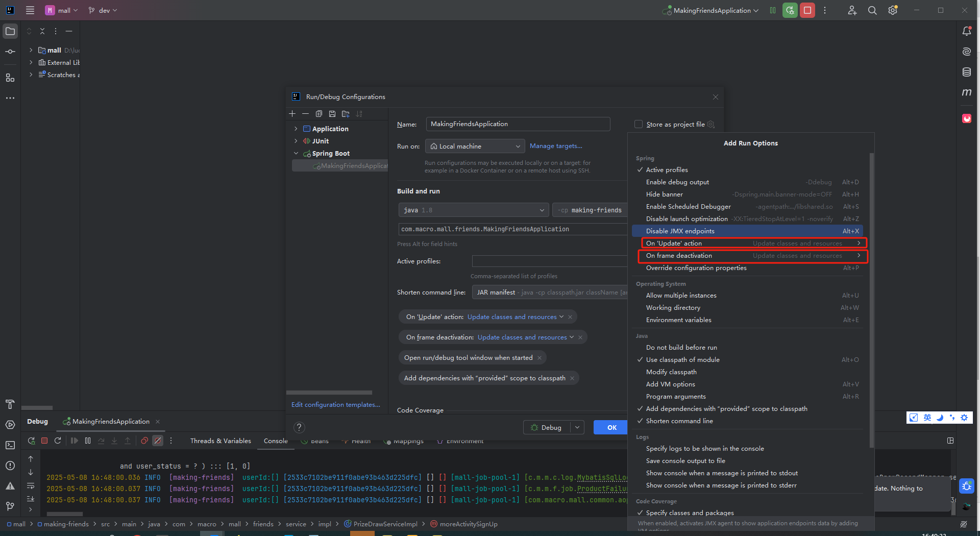Click the red Stop button in top toolbar

(x=807, y=10)
